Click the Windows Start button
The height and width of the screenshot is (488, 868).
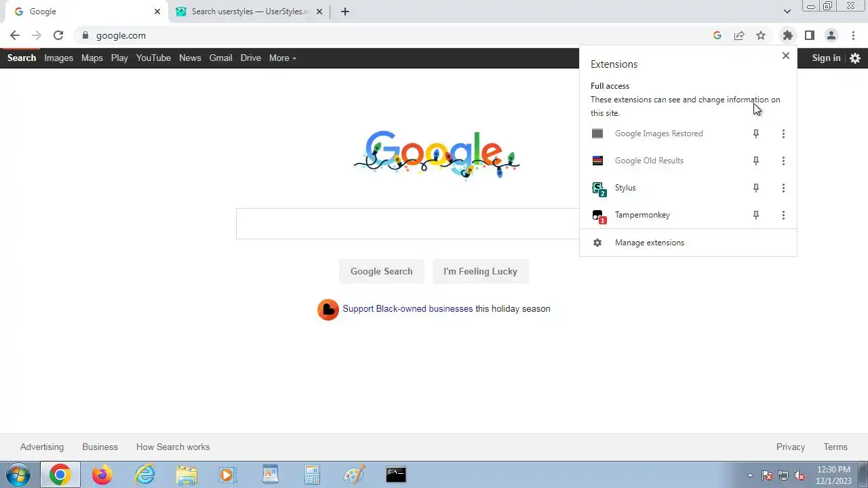click(x=18, y=474)
